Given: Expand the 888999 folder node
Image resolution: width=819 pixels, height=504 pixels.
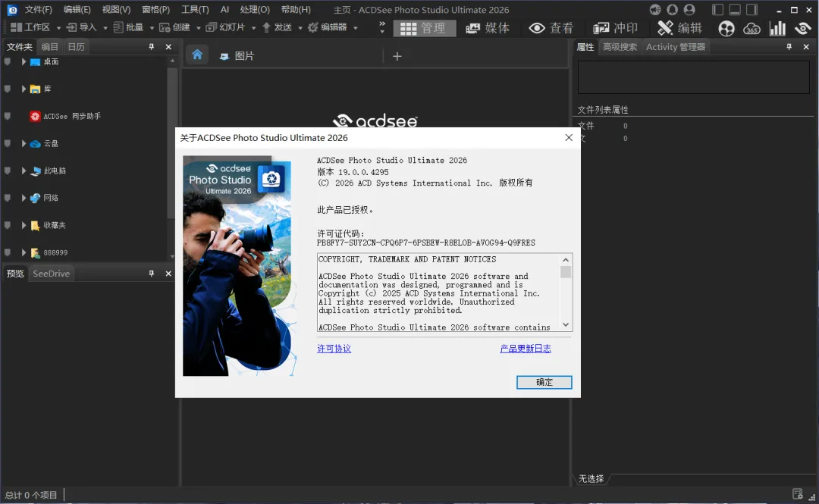Looking at the screenshot, I should click(24, 252).
